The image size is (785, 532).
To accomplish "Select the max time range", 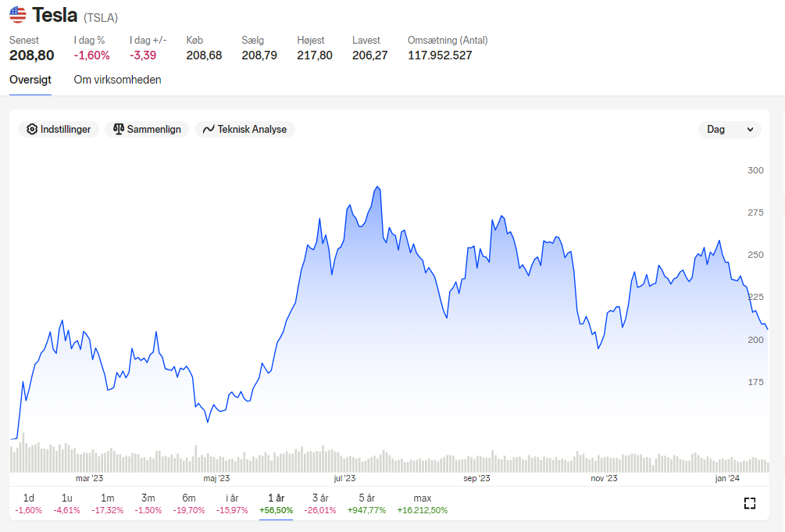I will (422, 504).
